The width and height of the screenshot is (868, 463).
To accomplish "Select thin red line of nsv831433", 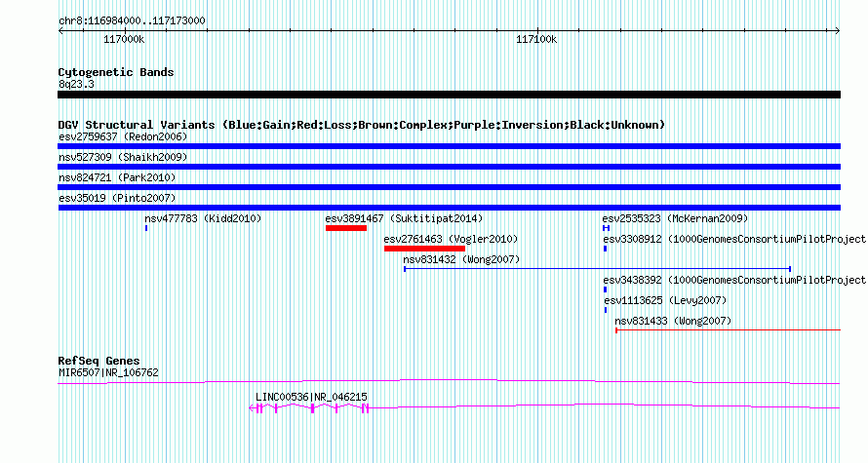I will (728, 330).
